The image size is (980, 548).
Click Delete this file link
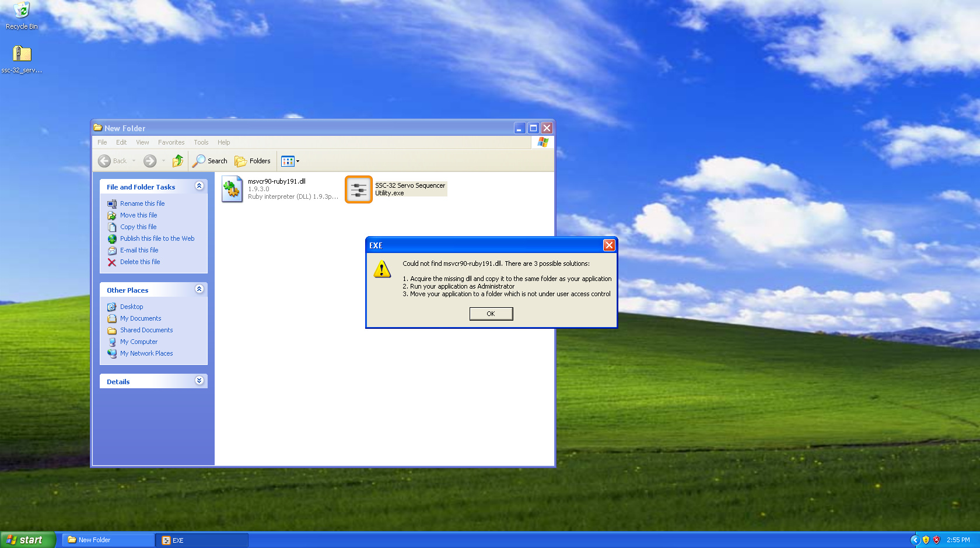[140, 262]
